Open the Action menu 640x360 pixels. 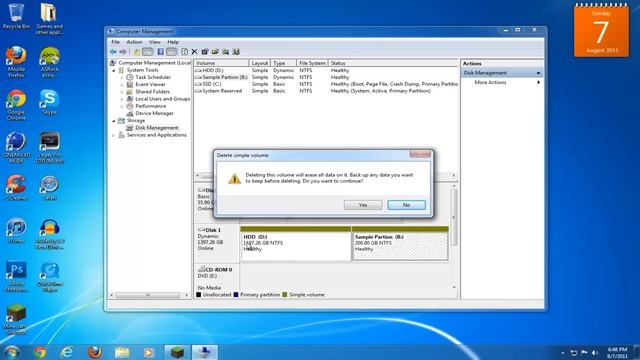click(134, 42)
